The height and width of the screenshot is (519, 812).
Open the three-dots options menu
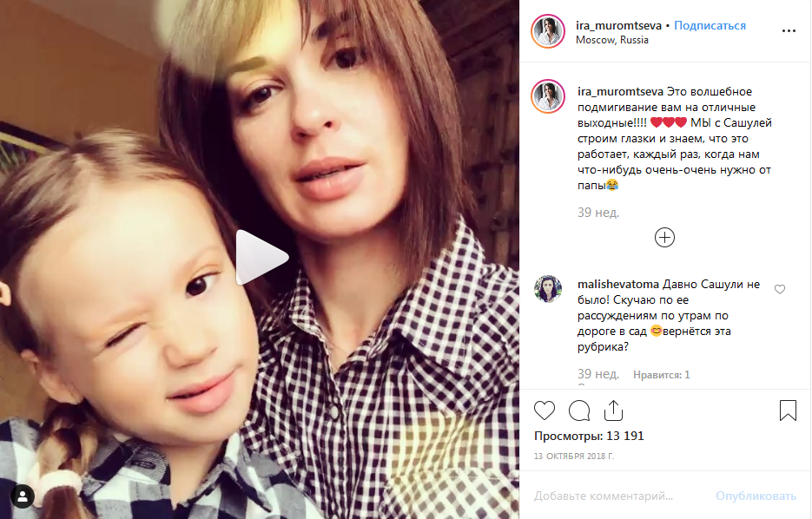789,31
